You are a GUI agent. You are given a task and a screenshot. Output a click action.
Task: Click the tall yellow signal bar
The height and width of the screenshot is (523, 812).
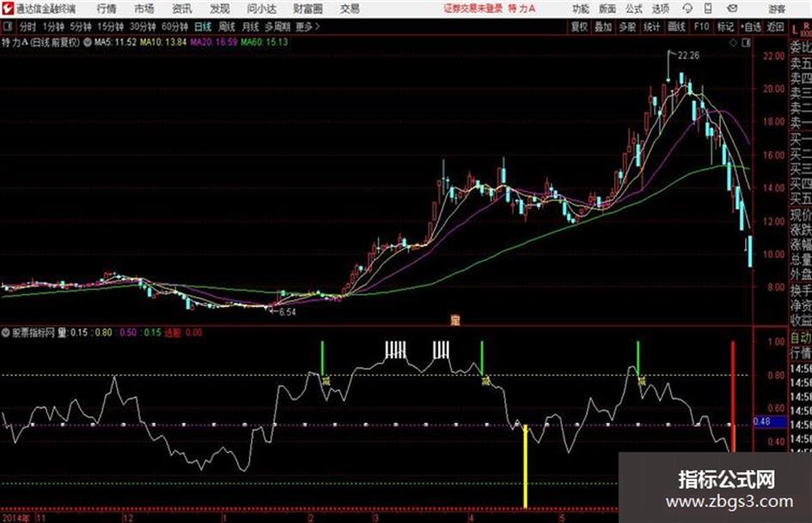click(525, 466)
